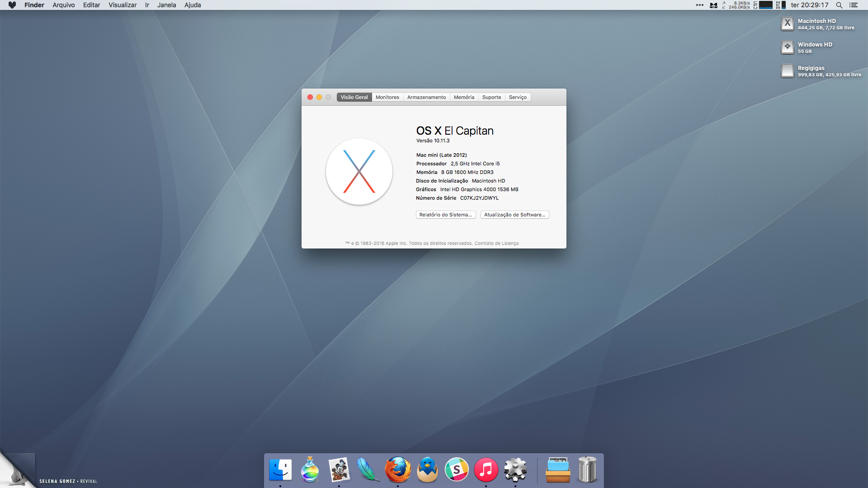Open System Preferences gear icon
This screenshot has height=488, width=868.
(x=515, y=470)
